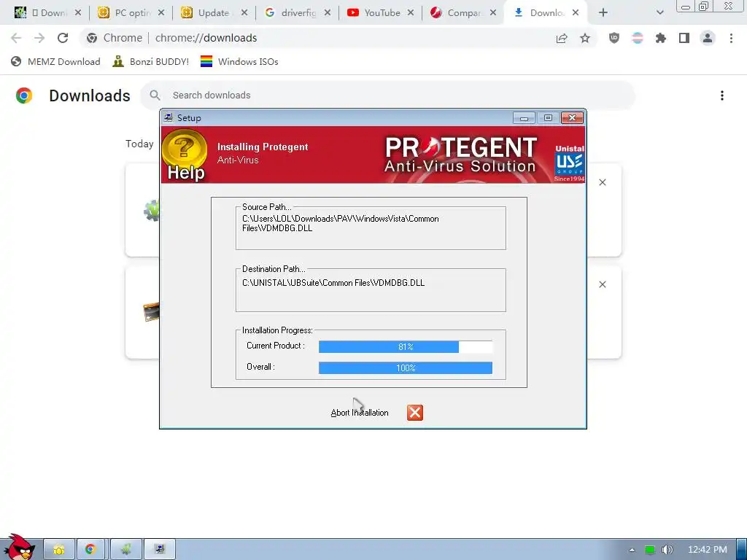Image resolution: width=747 pixels, height=560 pixels.
Task: Click the Search downloads field
Action: click(387, 96)
